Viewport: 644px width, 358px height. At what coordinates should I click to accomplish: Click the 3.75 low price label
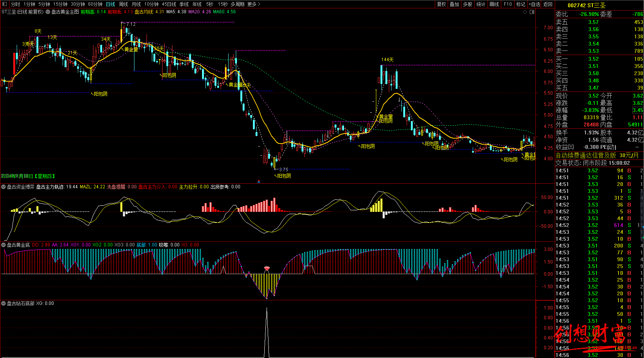(283, 170)
